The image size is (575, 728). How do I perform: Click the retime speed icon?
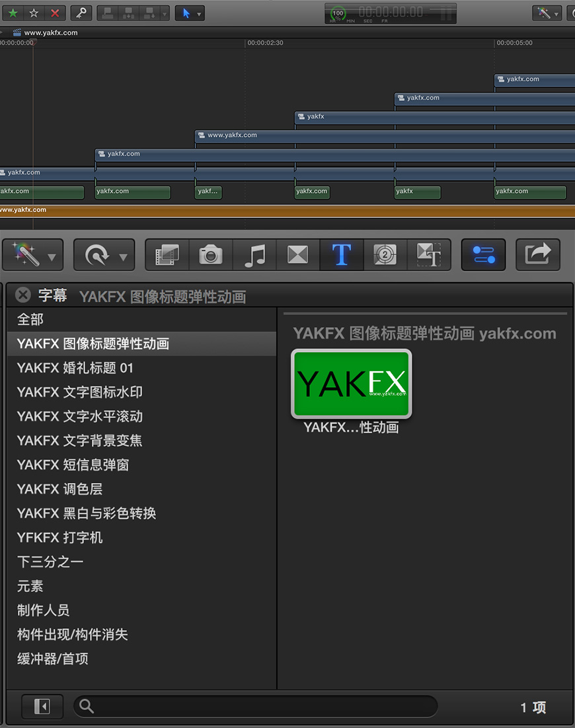pyautogui.click(x=97, y=255)
